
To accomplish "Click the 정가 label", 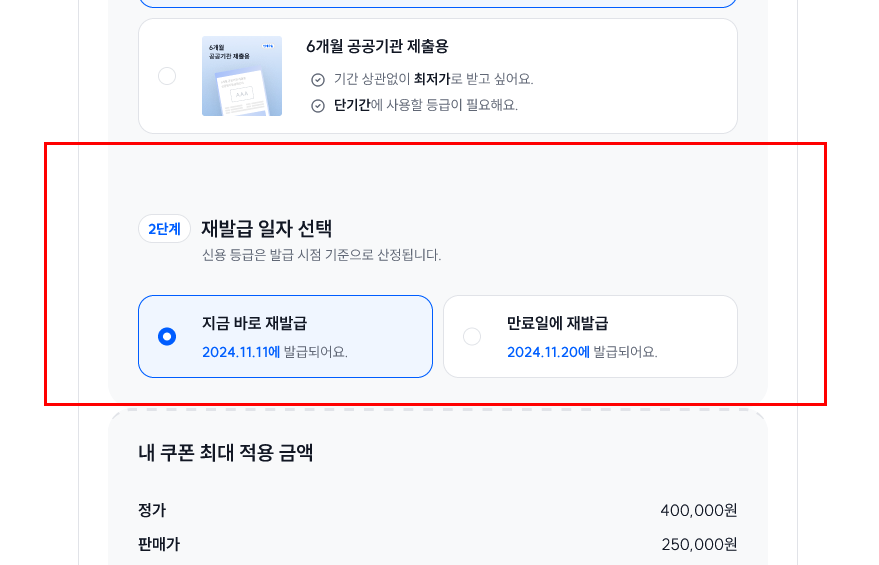I will coord(152,510).
